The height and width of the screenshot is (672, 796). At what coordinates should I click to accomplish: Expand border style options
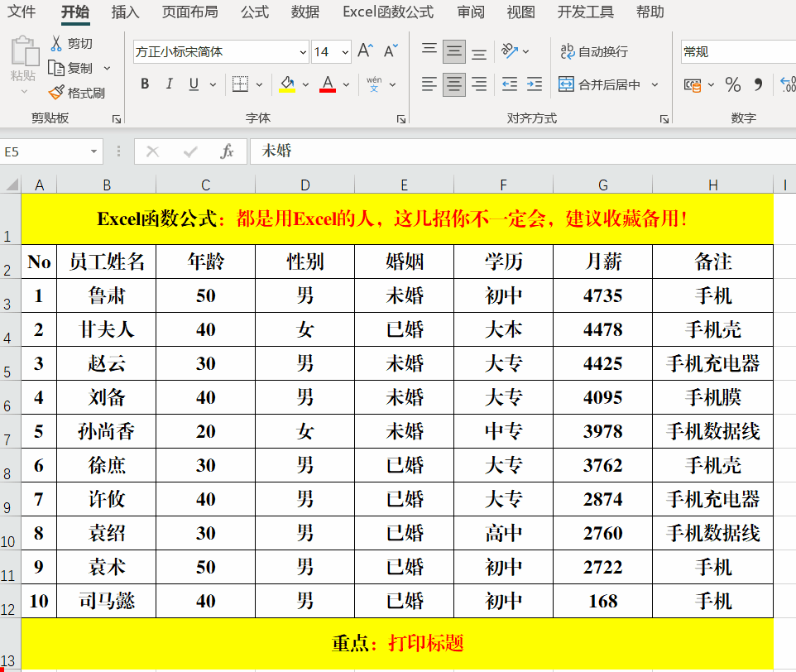click(260, 84)
